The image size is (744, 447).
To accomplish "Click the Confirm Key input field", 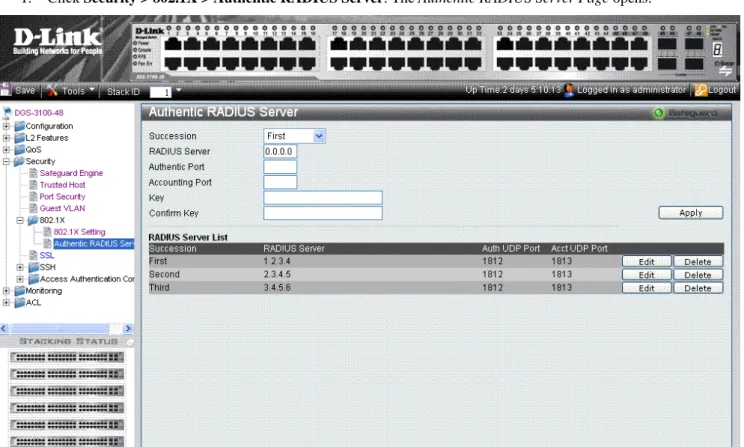I will (x=323, y=213).
